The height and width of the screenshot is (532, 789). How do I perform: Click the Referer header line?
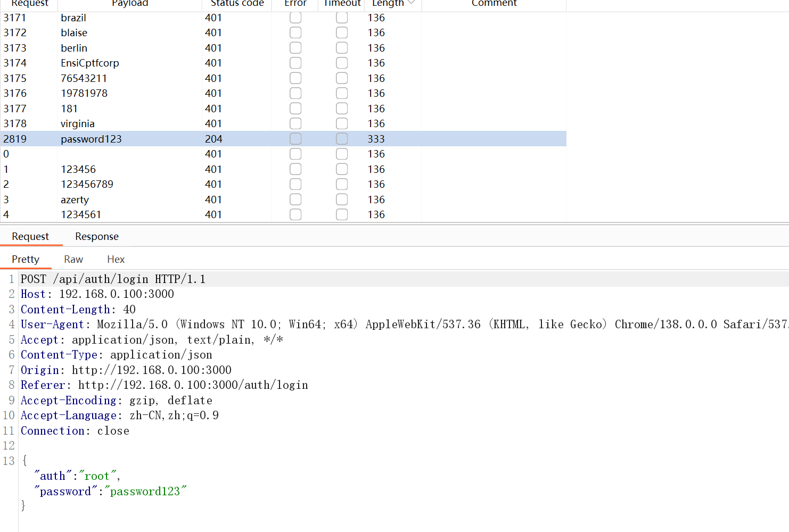(165, 385)
